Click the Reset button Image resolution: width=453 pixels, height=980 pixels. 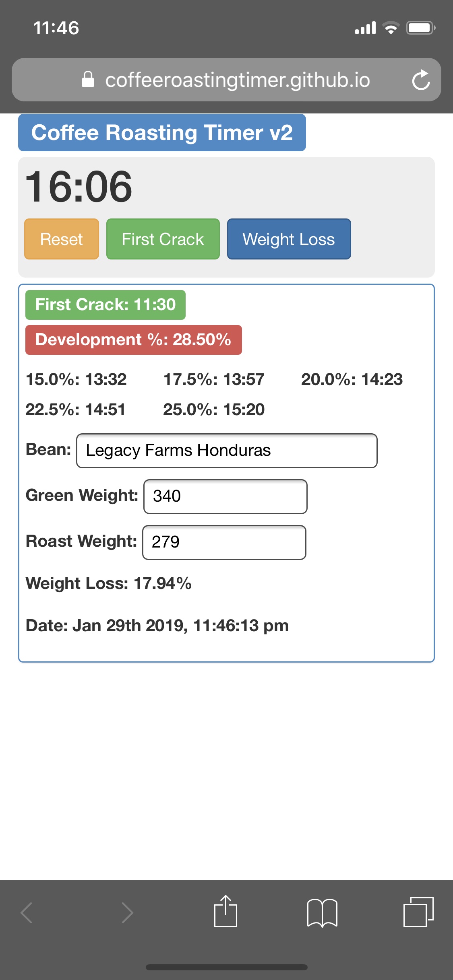(x=62, y=239)
